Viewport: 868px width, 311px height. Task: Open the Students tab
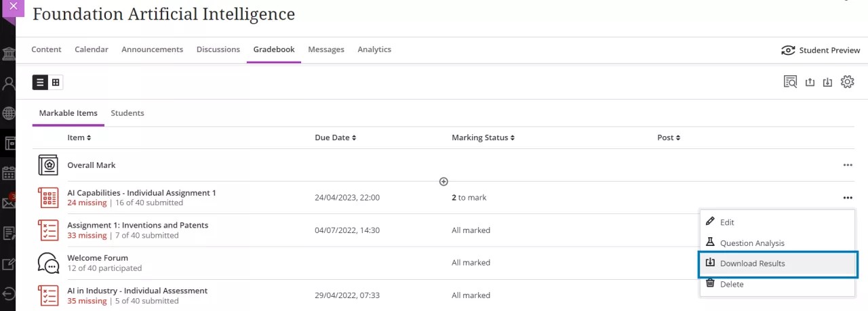click(x=127, y=113)
